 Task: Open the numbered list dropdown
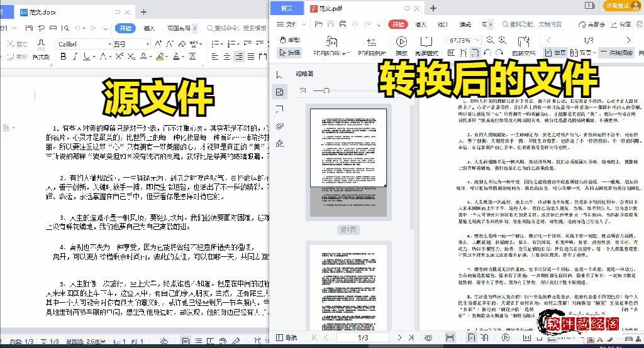pyautogui.click(x=238, y=43)
